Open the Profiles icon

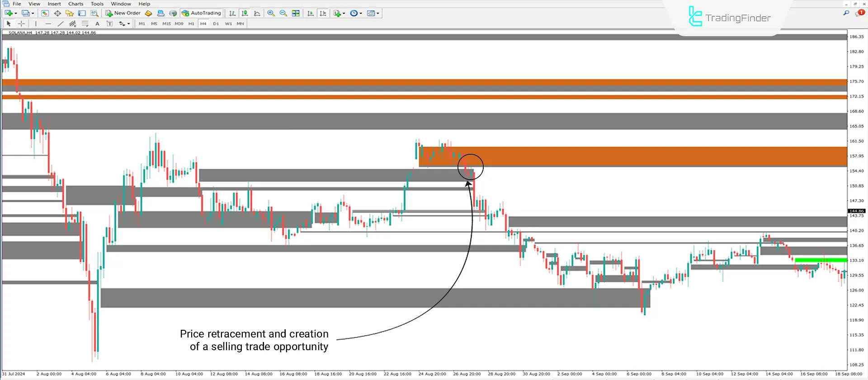(26, 13)
